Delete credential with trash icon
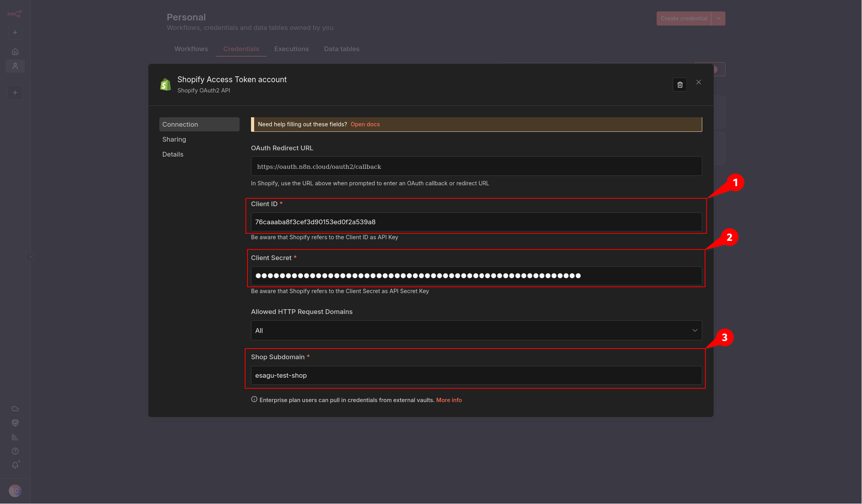Screen dimensions: 862x504 click(679, 85)
